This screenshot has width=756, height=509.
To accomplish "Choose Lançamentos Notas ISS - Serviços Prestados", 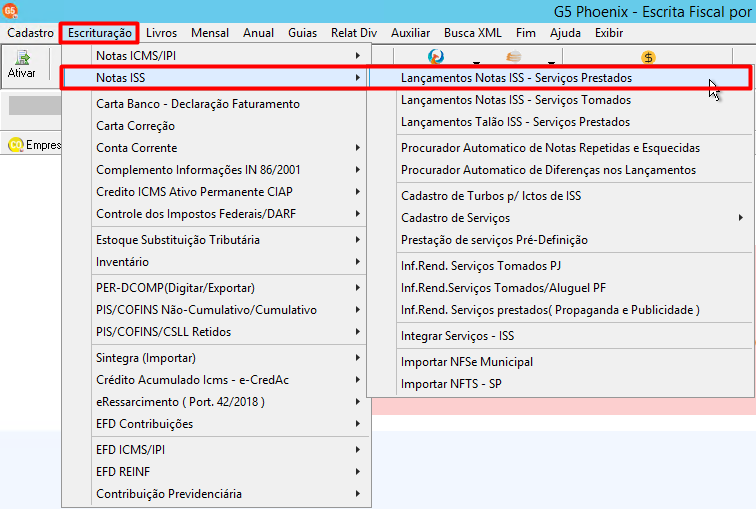I will [x=560, y=78].
